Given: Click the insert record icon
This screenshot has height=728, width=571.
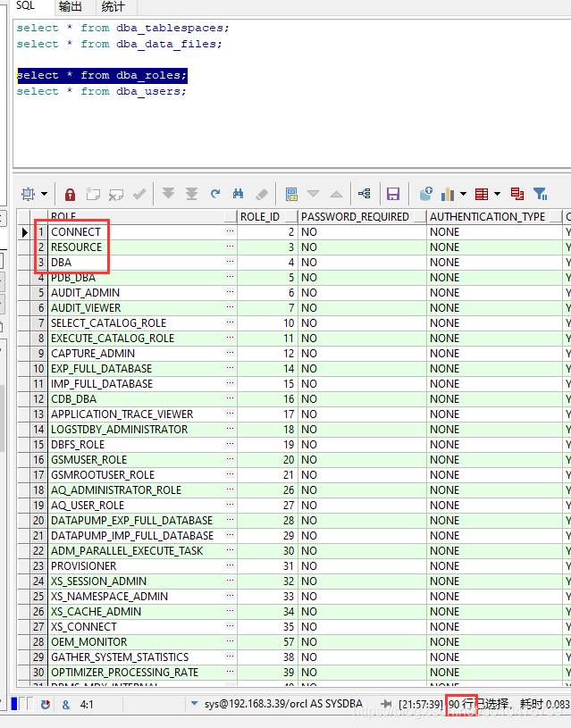Looking at the screenshot, I should tap(93, 194).
